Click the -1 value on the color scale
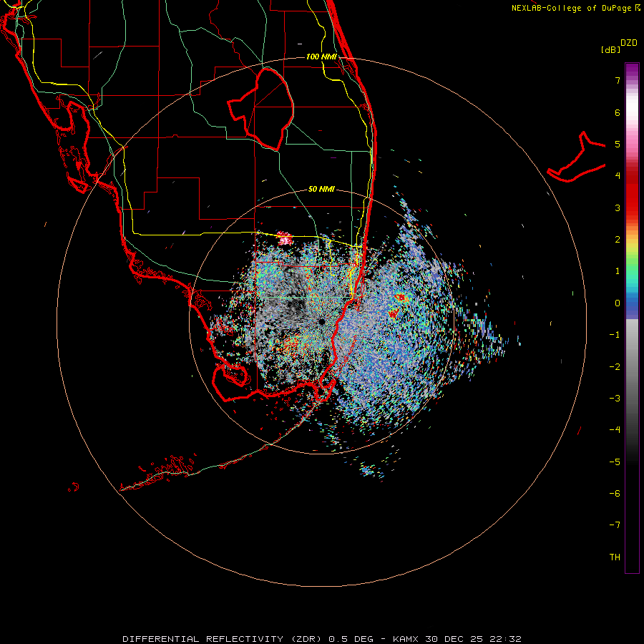This screenshot has height=644, width=644. (615, 335)
